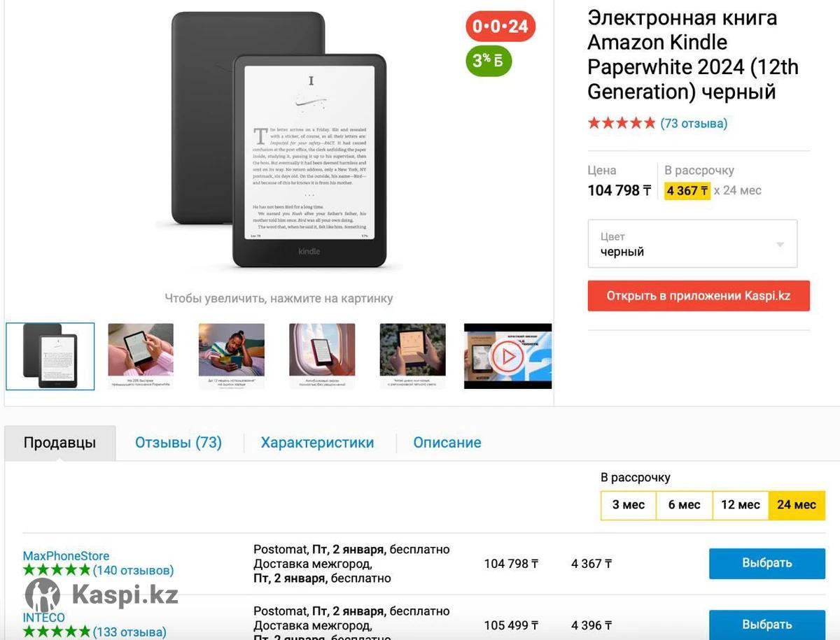Select the 12 мес installment option
The image size is (840, 640).
tap(741, 505)
